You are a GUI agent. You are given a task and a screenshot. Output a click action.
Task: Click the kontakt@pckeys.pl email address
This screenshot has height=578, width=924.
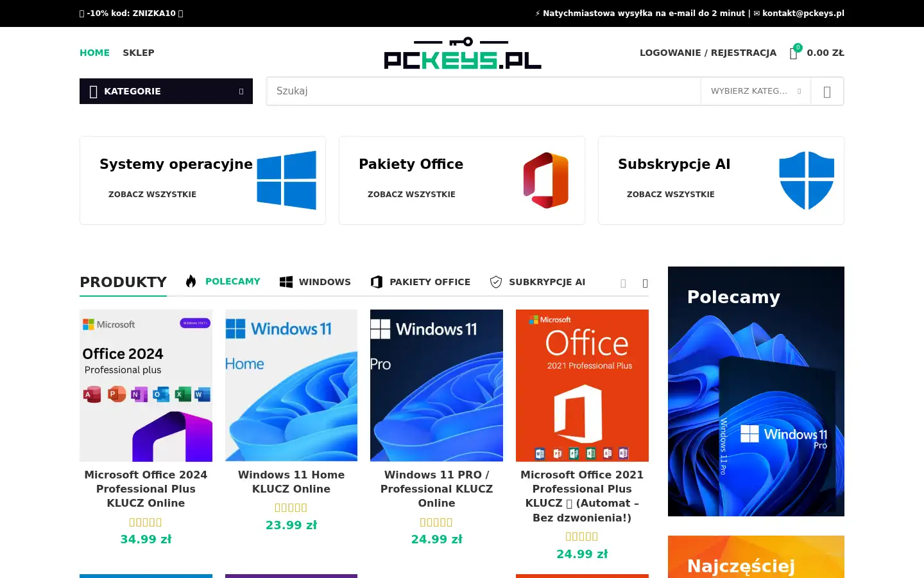tap(803, 13)
